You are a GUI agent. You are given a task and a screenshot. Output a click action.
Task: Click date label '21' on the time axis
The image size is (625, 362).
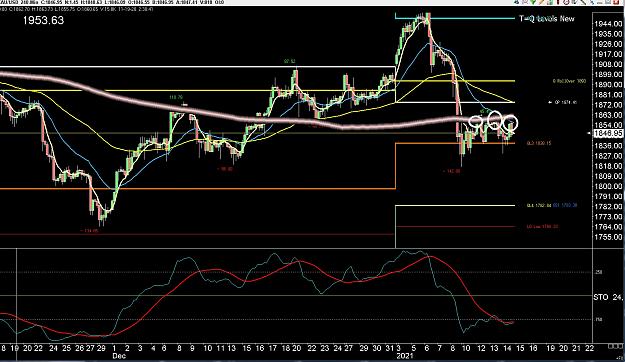pos(576,348)
